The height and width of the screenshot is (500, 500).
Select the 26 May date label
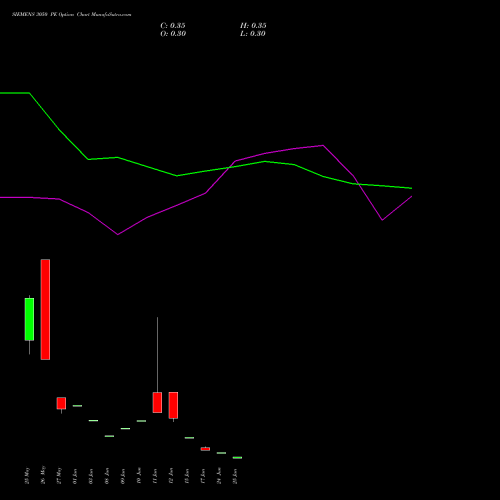(x=43, y=475)
